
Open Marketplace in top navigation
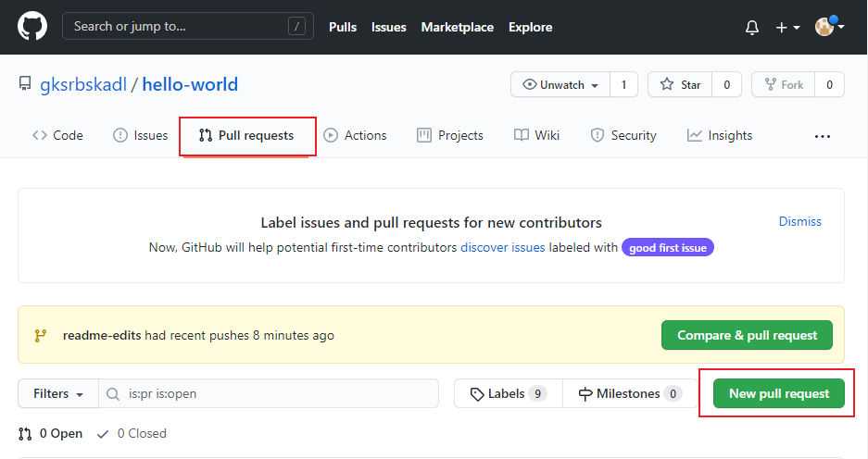[458, 27]
